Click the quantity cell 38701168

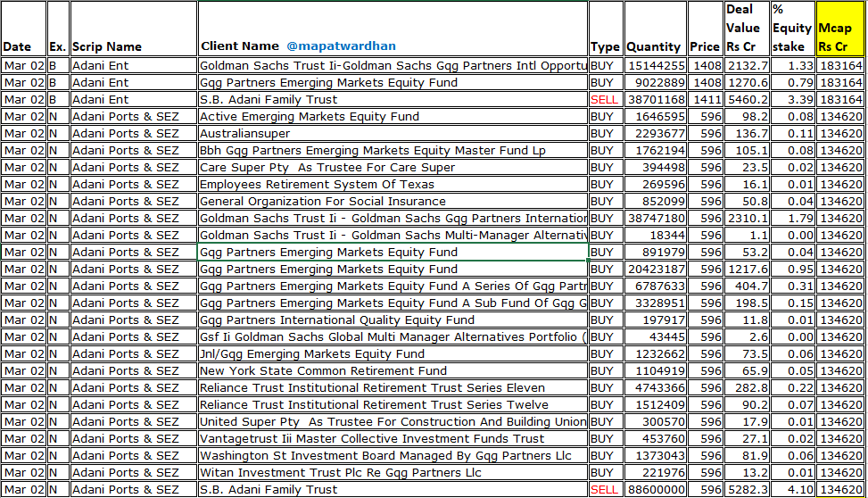(656, 100)
